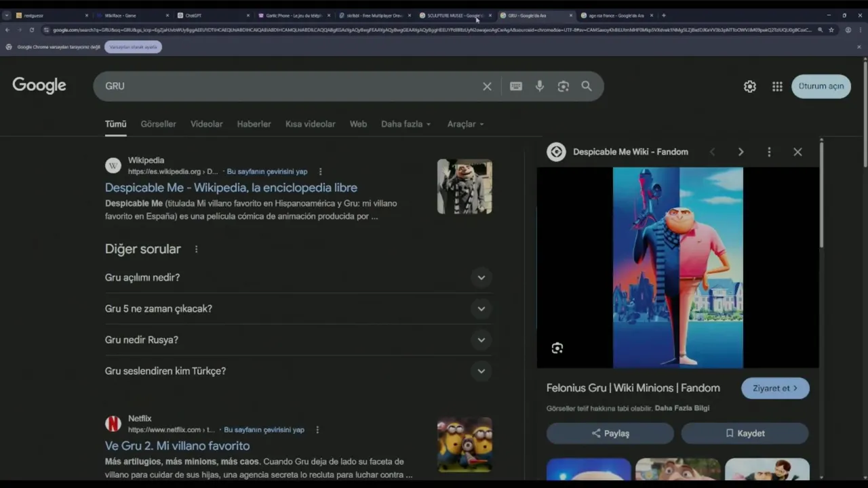Open more options in image preview panel
The image size is (868, 488).
(769, 152)
